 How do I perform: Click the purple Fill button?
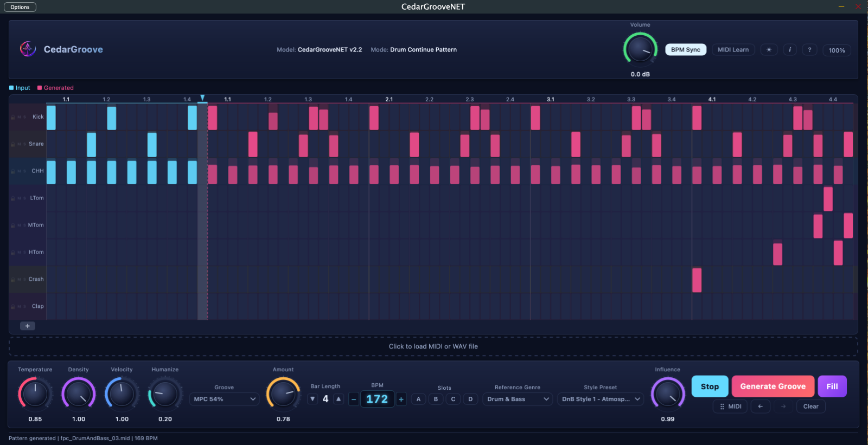tap(832, 386)
